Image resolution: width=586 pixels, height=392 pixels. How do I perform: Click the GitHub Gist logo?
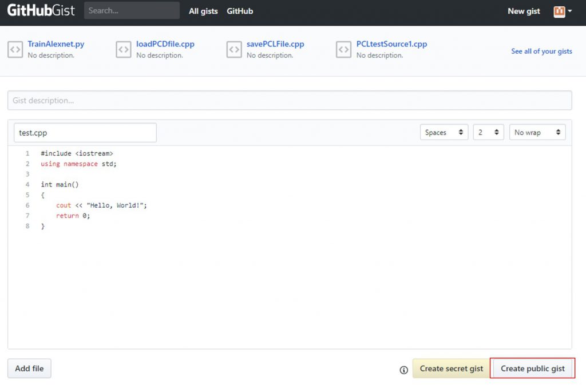point(41,11)
